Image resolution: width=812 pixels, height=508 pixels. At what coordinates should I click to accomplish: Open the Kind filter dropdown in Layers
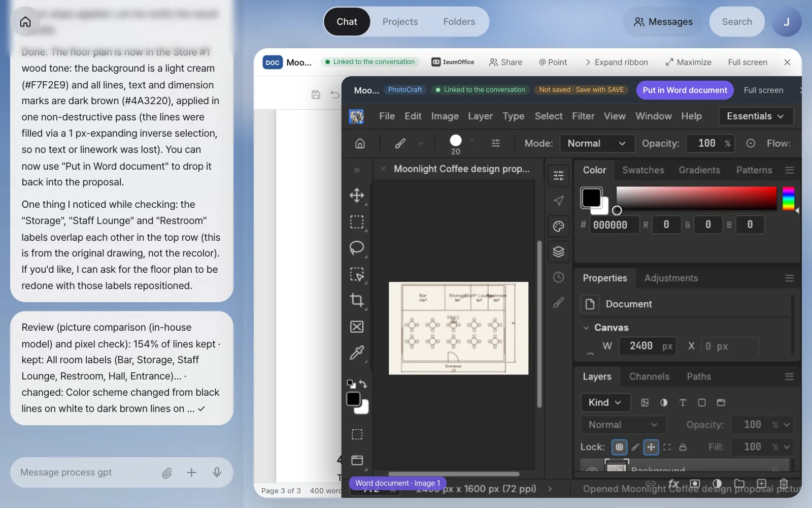[605, 402]
